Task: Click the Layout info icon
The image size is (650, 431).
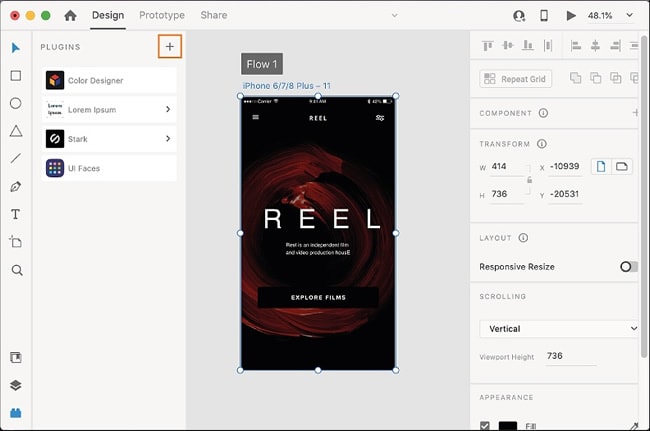Action: (x=524, y=238)
